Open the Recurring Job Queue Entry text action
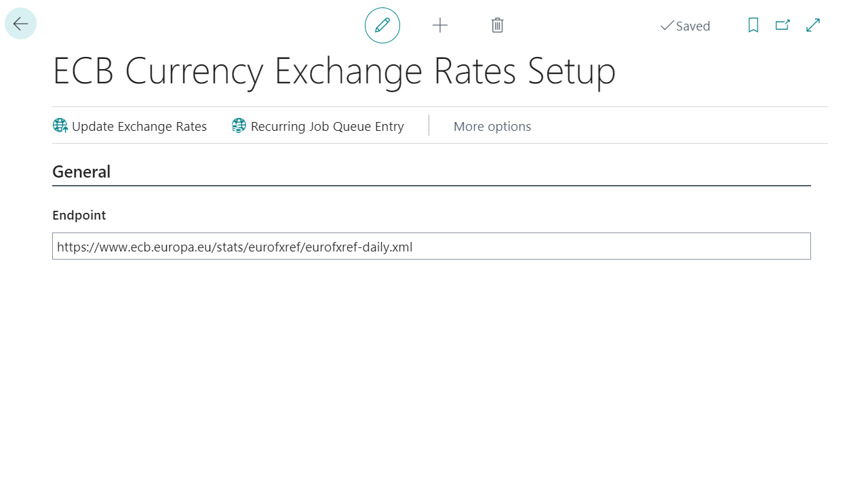 pos(327,127)
